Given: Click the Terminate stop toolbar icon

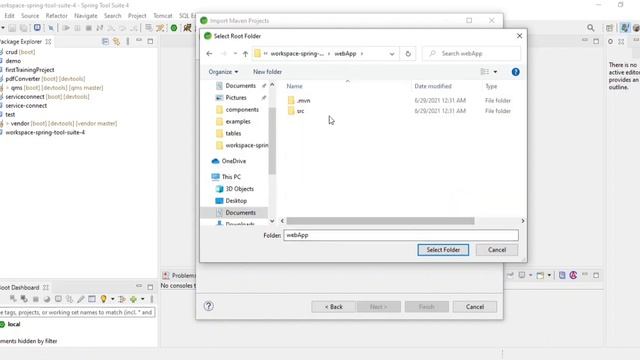Looking at the screenshot, I should pos(88,28).
